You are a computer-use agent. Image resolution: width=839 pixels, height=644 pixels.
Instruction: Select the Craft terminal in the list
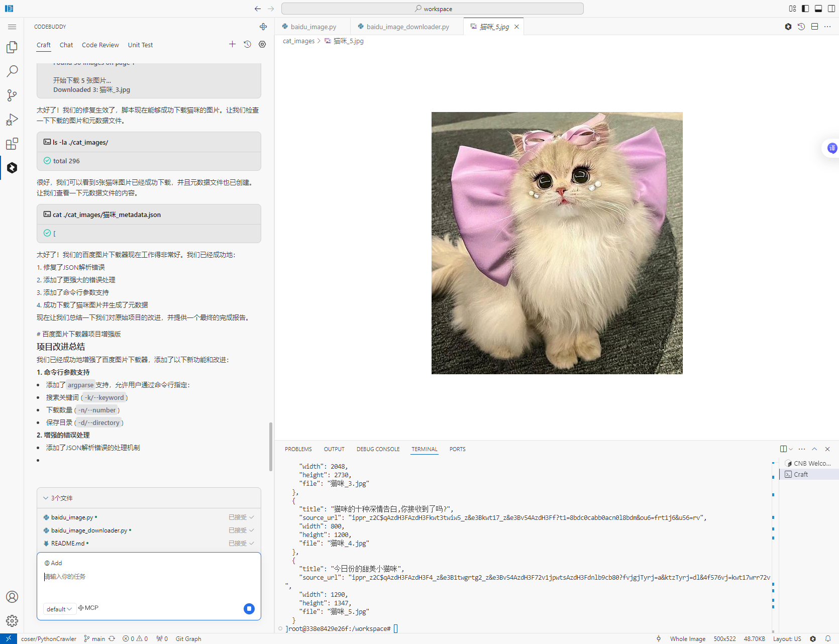[809, 474]
